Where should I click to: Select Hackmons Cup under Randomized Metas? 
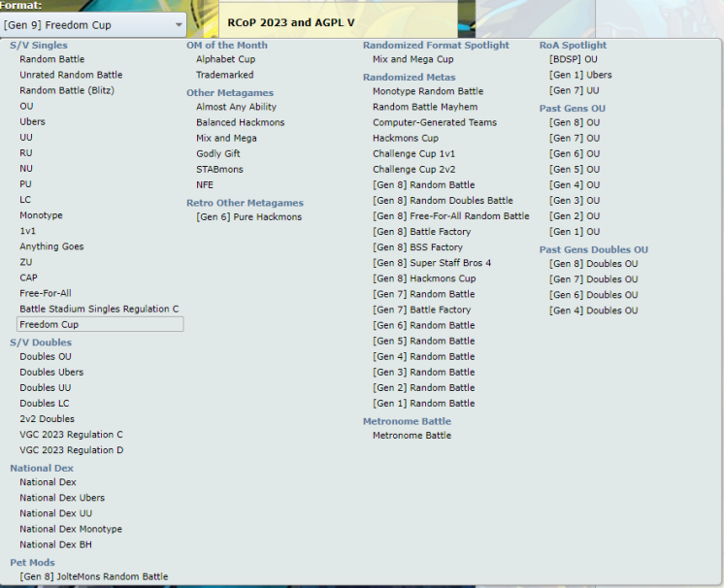pyautogui.click(x=406, y=138)
